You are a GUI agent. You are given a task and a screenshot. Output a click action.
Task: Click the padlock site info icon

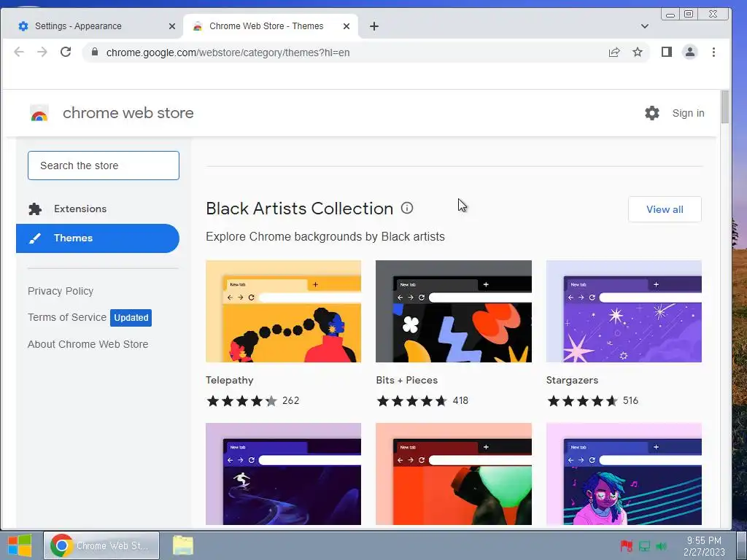[95, 52]
